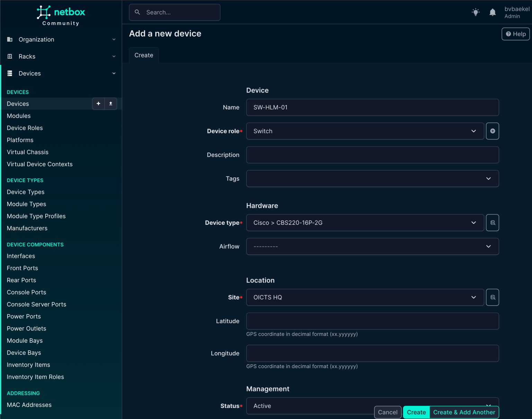
Task: Open quick-add using plus next to Device role
Action: click(x=492, y=131)
